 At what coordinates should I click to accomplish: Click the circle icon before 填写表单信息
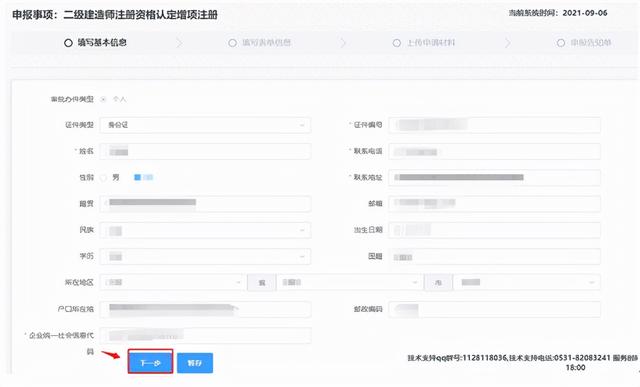click(x=232, y=43)
